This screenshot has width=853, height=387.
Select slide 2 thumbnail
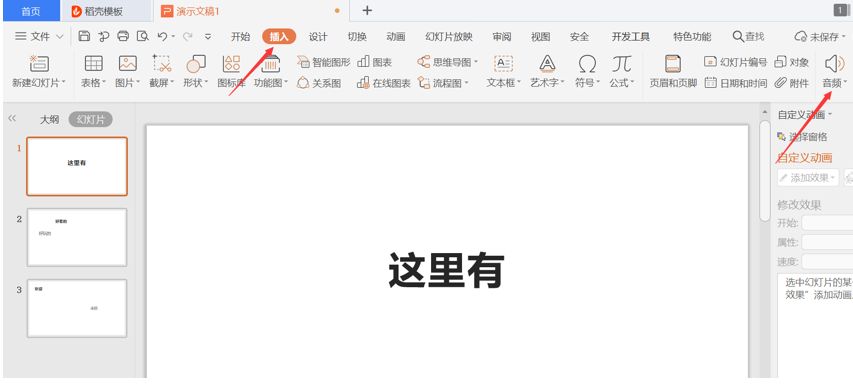coord(77,237)
